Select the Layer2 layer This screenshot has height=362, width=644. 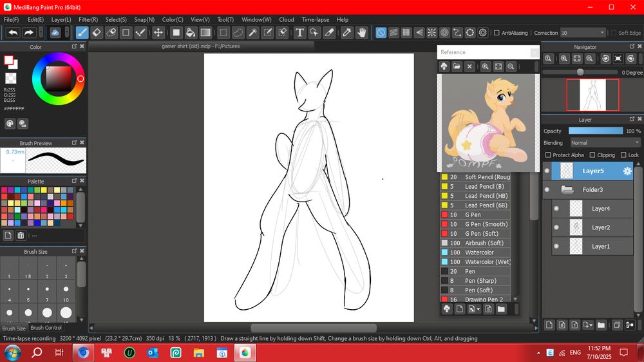point(592,227)
